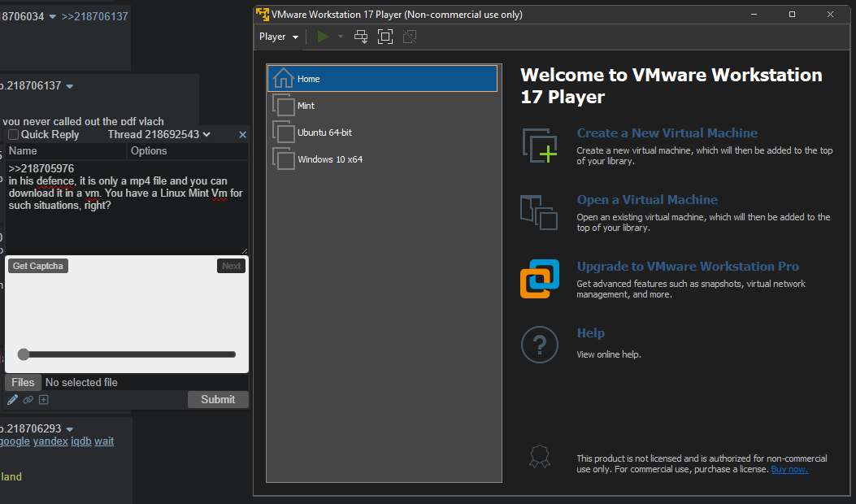Click the Files button
The image size is (856, 504).
[x=23, y=382]
